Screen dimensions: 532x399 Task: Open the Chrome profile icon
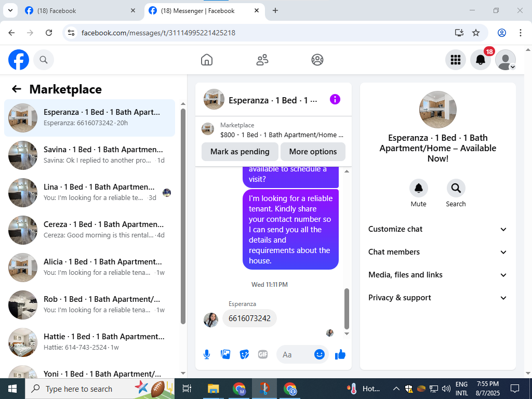(502, 33)
